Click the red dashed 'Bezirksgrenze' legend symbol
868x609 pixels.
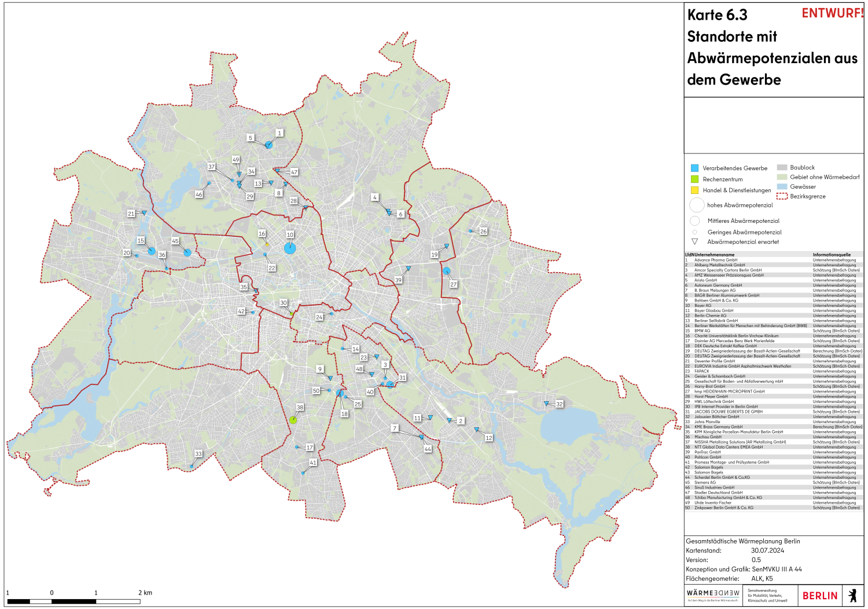point(782,196)
